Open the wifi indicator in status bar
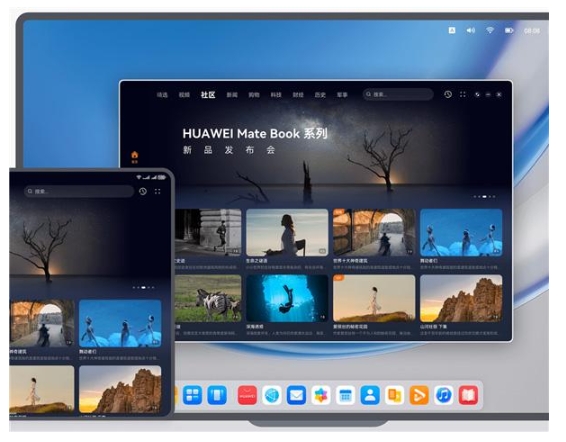The width and height of the screenshot is (566, 442). pos(490,30)
